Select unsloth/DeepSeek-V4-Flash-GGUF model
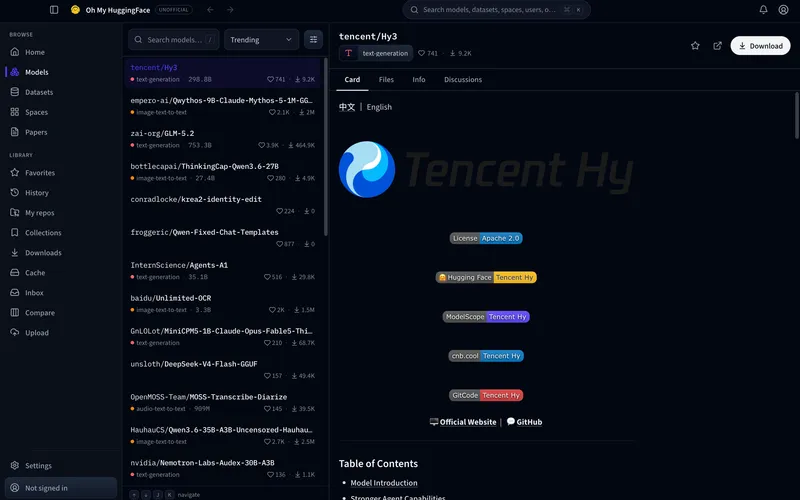This screenshot has height=500, width=800. coord(222,369)
